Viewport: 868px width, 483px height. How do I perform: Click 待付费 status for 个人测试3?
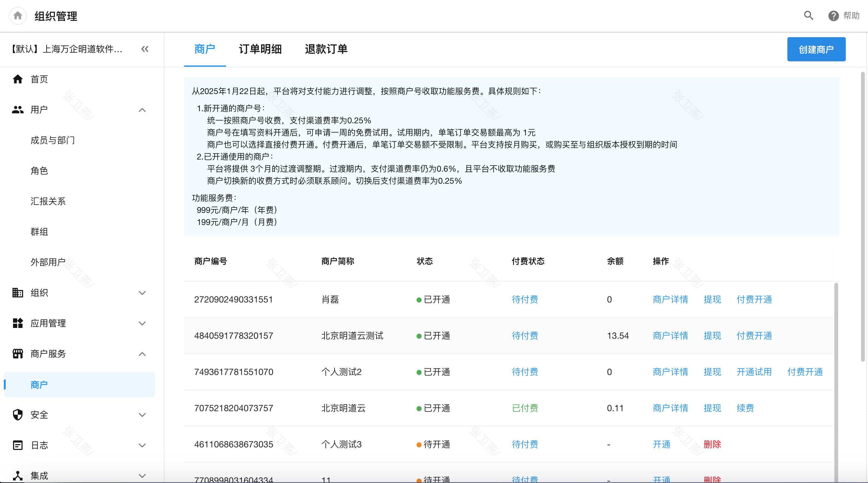click(x=524, y=444)
